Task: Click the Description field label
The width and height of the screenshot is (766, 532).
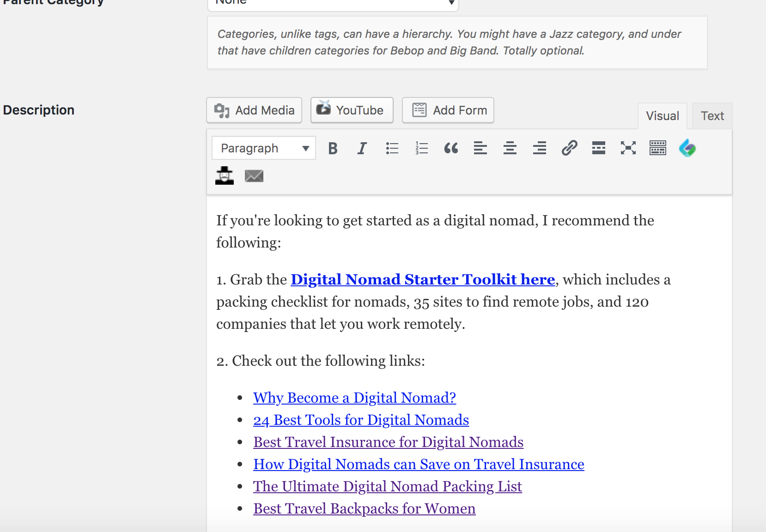Action: [x=39, y=110]
